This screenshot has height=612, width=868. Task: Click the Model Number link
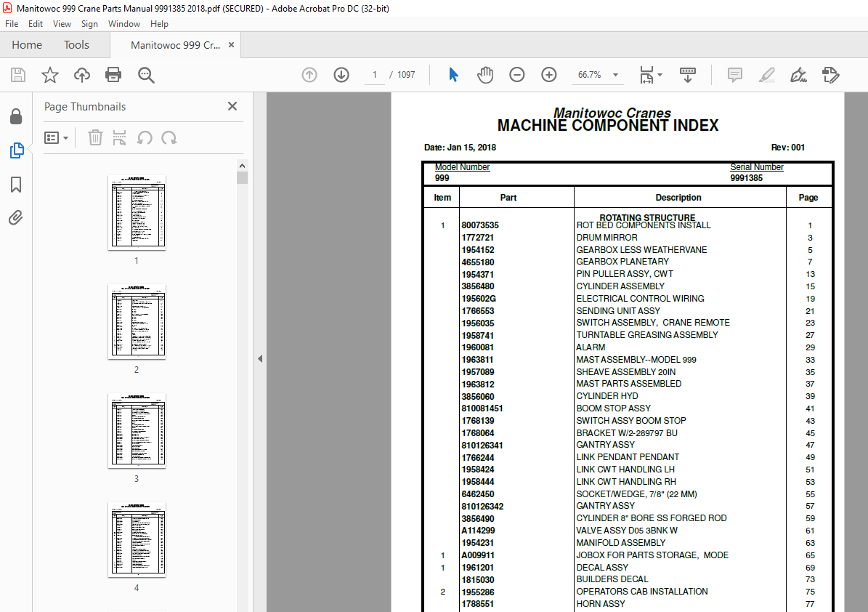[x=462, y=166]
